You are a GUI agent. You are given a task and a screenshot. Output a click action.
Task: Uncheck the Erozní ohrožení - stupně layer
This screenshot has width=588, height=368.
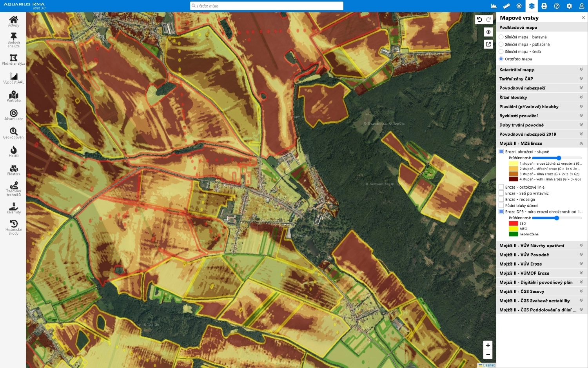[x=501, y=151]
